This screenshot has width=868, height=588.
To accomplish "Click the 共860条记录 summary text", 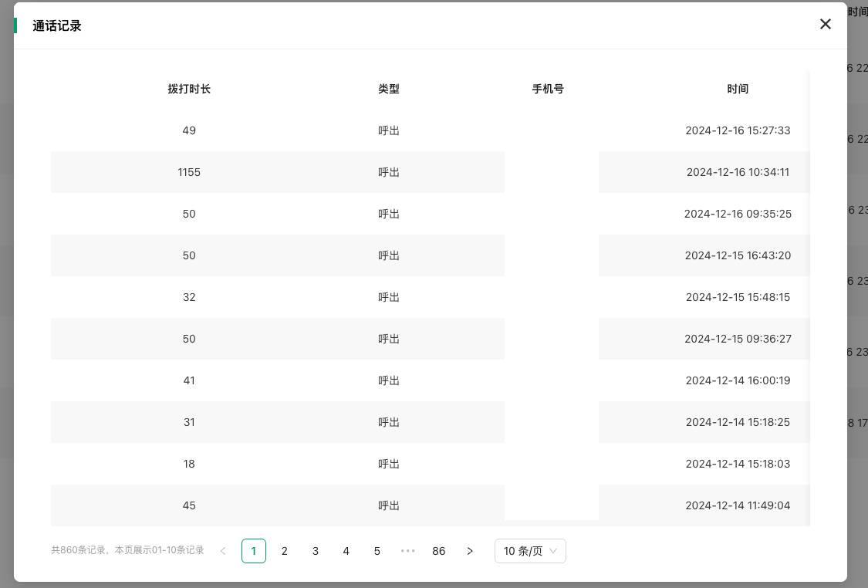I will [127, 550].
